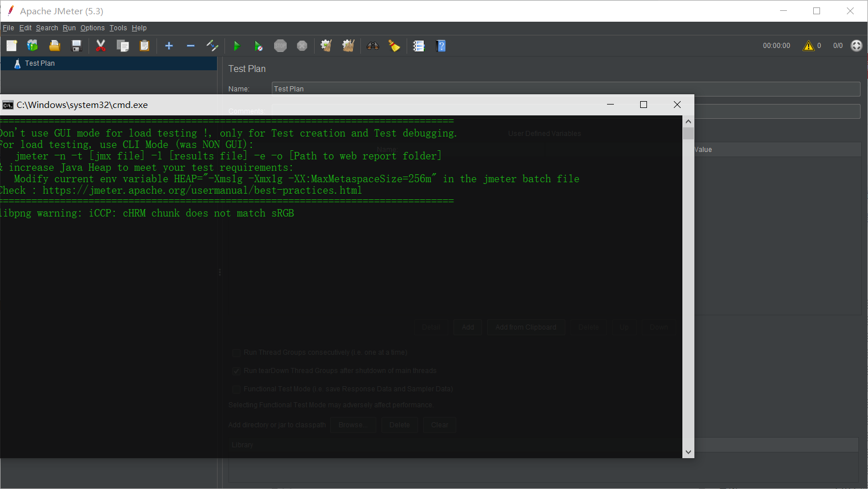Image resolution: width=868 pixels, height=489 pixels.
Task: Click Start no pauses icon
Action: 258,46
